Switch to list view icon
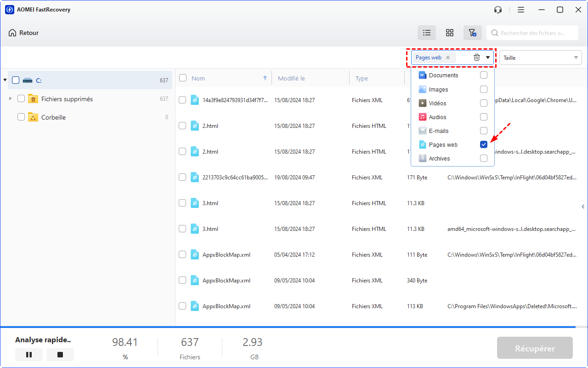Screen dimensions: 588x368 point(427,33)
